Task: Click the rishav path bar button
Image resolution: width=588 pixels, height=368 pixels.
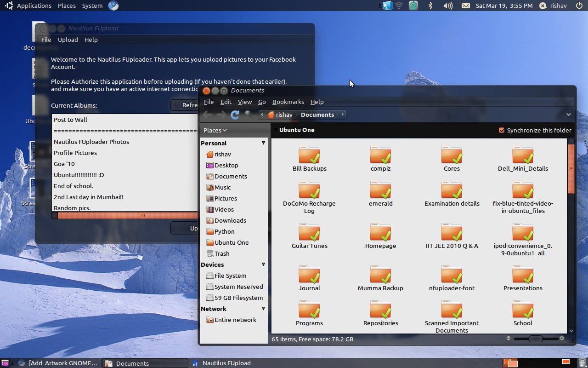Action: click(280, 115)
